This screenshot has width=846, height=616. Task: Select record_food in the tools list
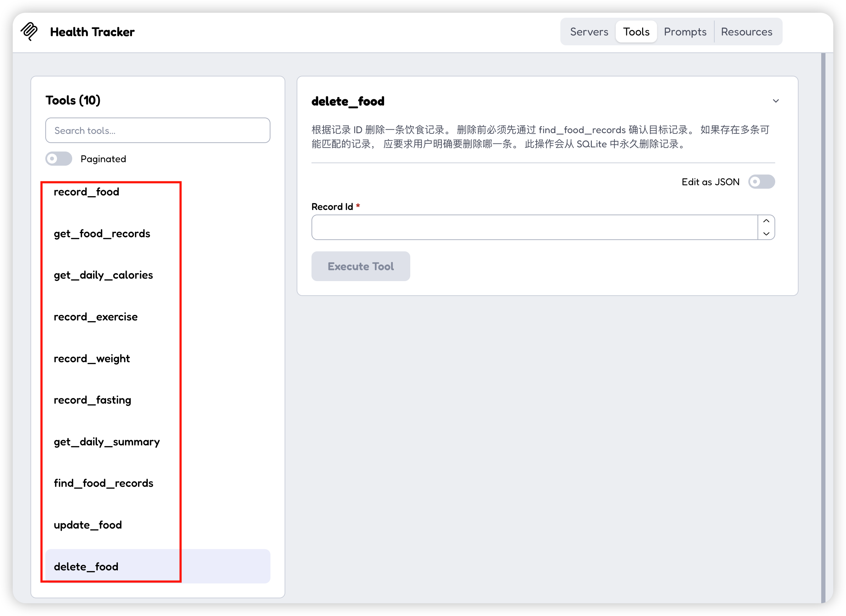(158, 192)
